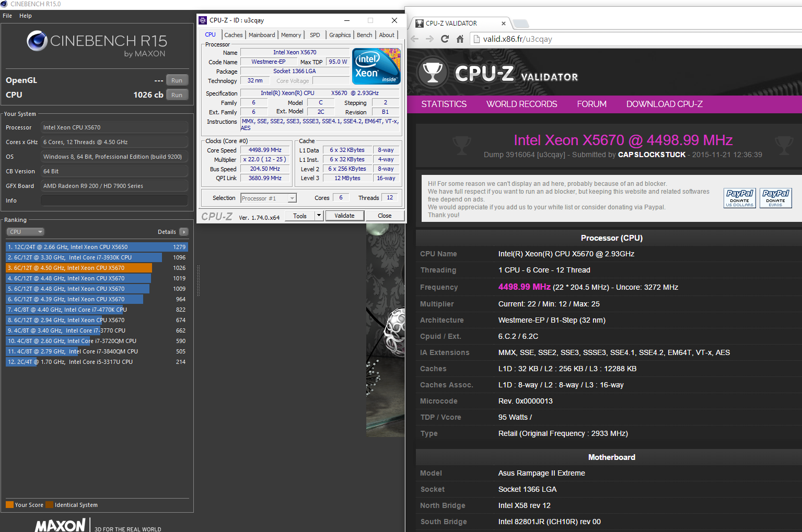
Task: Click browser back arrow icon
Action: coord(415,39)
